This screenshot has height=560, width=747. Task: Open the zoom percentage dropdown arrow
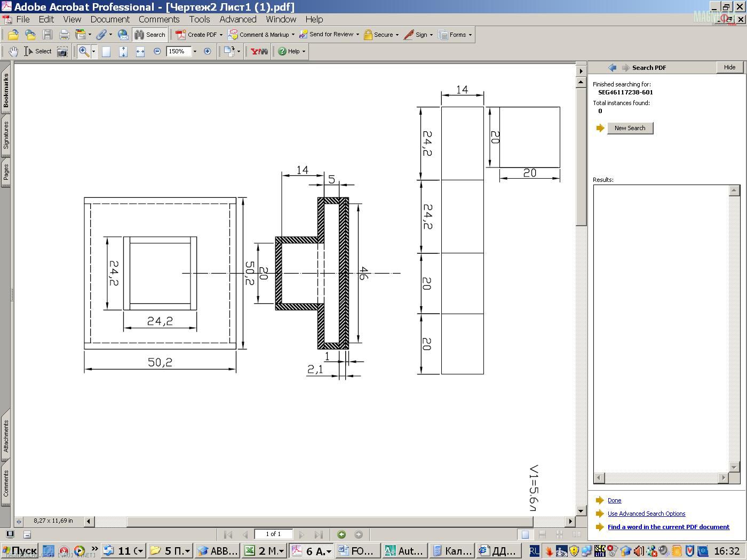[x=195, y=52]
